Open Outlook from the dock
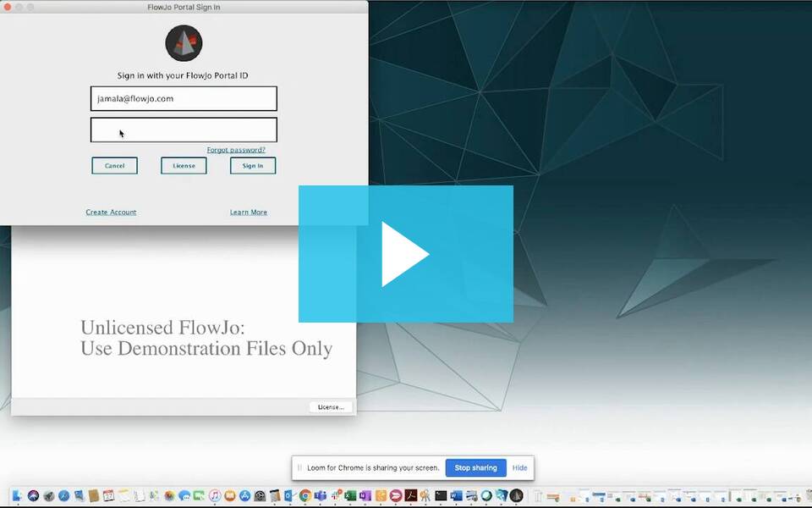The height and width of the screenshot is (508, 812). tap(289, 495)
